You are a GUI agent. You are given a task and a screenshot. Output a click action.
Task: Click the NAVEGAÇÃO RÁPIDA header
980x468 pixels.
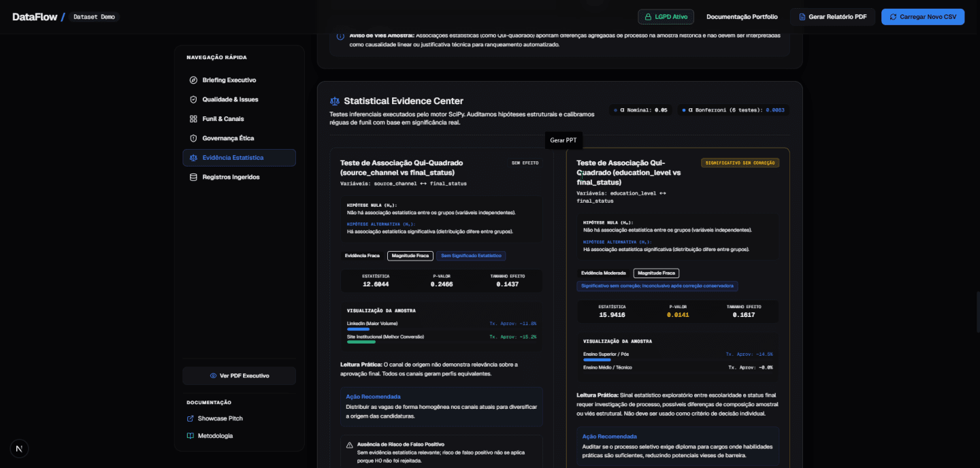pos(216,57)
